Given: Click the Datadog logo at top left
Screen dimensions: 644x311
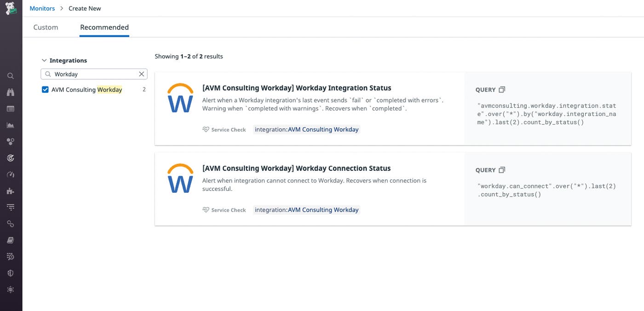Looking at the screenshot, I should [x=11, y=8].
